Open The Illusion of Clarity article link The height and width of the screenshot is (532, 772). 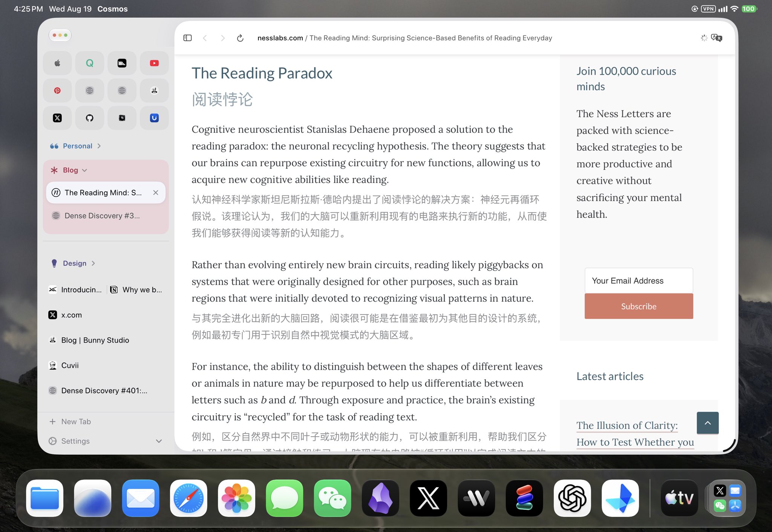pyautogui.click(x=627, y=425)
